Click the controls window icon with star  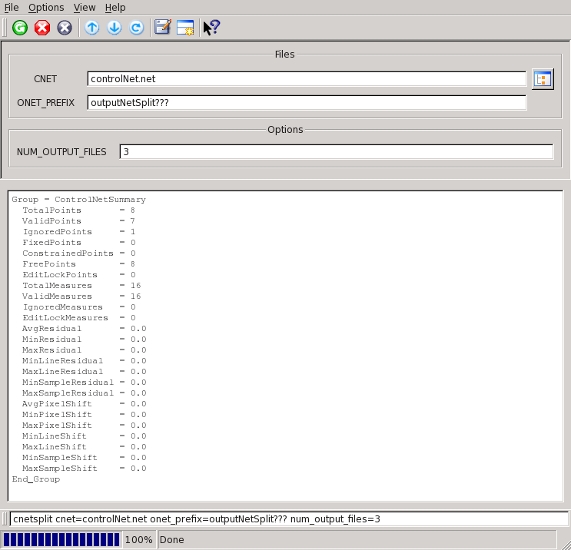coord(185,28)
